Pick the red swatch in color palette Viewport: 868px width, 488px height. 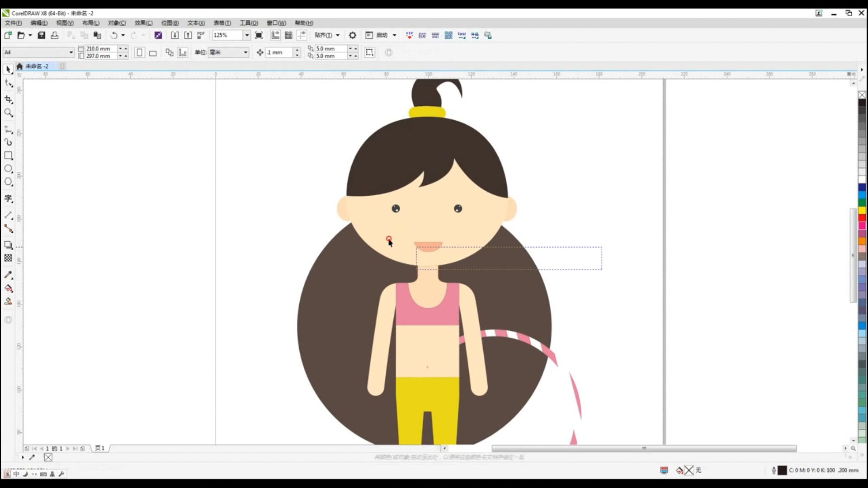click(862, 218)
